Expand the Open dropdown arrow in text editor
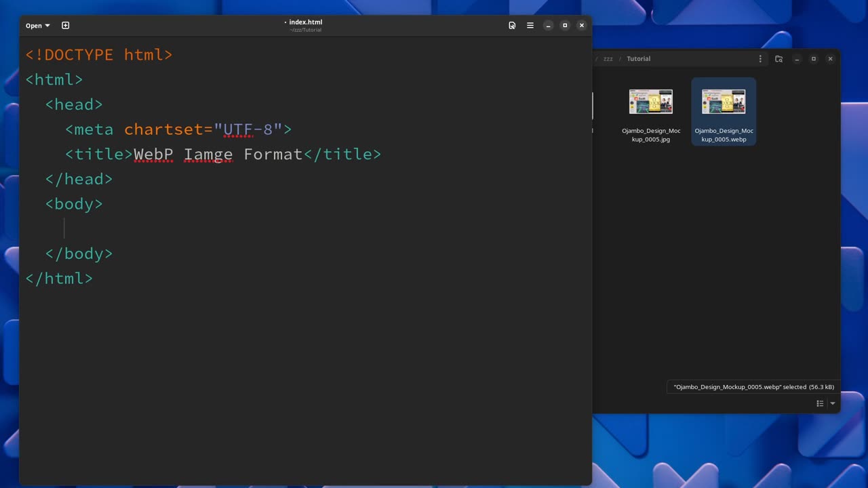 tap(47, 26)
